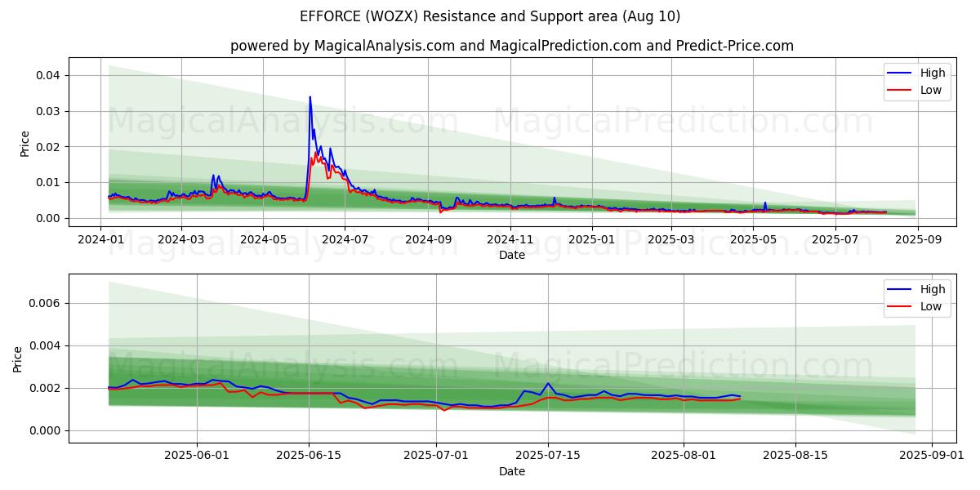This screenshot has width=980, height=490.
Task: Click the '2025-09' tick label
Action: pyautogui.click(x=918, y=239)
